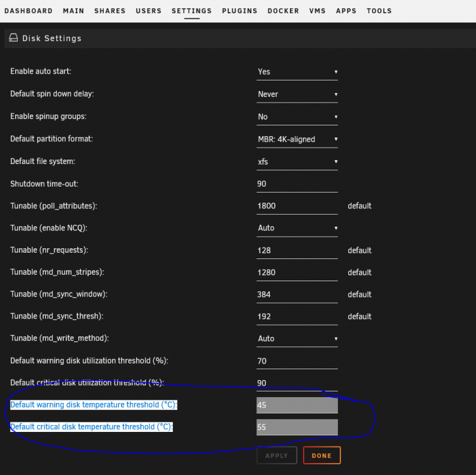Focus the md_sync_thresh input field
The height and width of the screenshot is (475, 476).
point(297,317)
